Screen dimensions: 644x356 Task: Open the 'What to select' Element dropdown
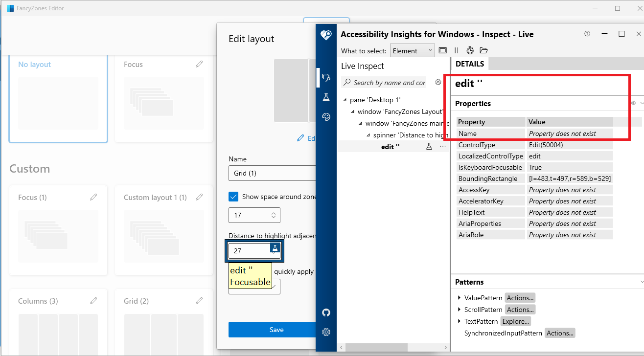click(x=412, y=50)
